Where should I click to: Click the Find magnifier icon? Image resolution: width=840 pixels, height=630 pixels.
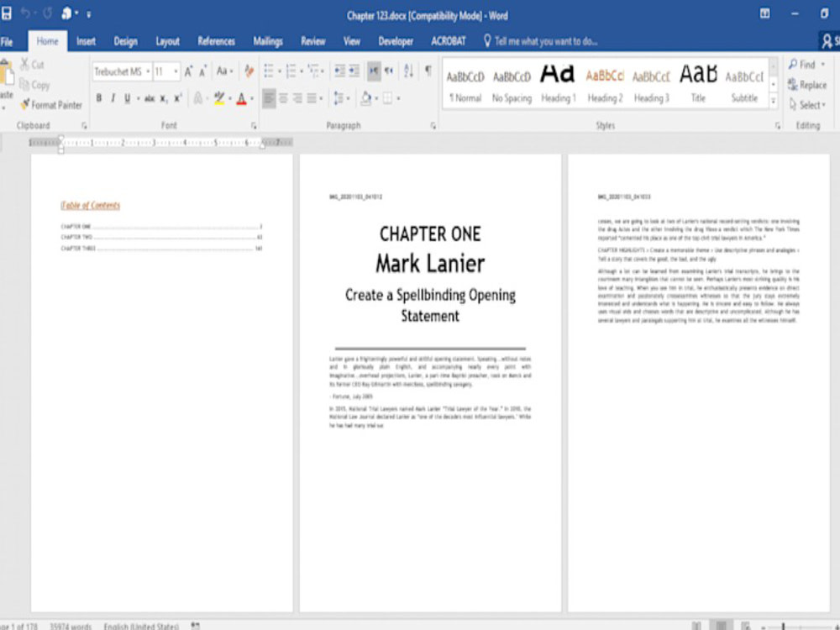point(793,65)
